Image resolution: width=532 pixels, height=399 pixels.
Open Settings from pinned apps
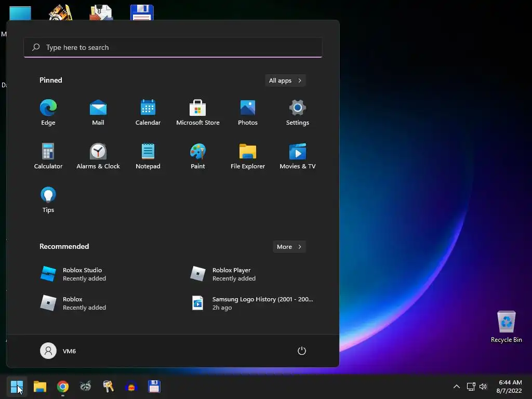click(x=298, y=113)
